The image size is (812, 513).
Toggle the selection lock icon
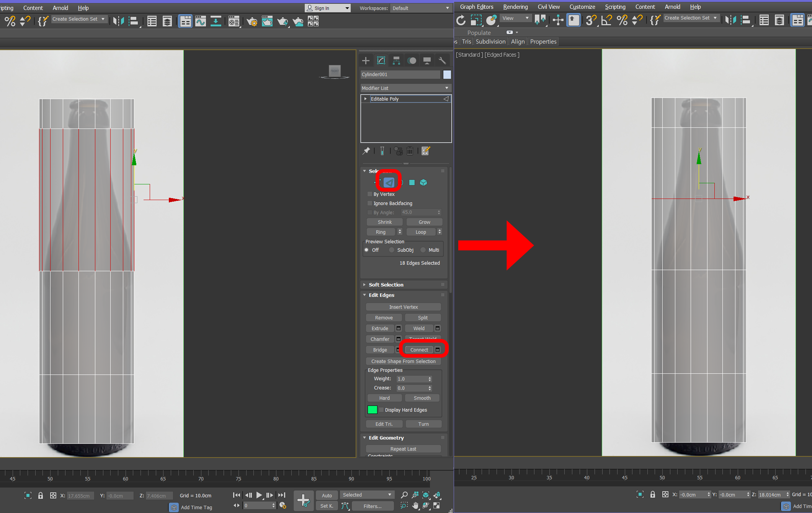click(x=41, y=495)
